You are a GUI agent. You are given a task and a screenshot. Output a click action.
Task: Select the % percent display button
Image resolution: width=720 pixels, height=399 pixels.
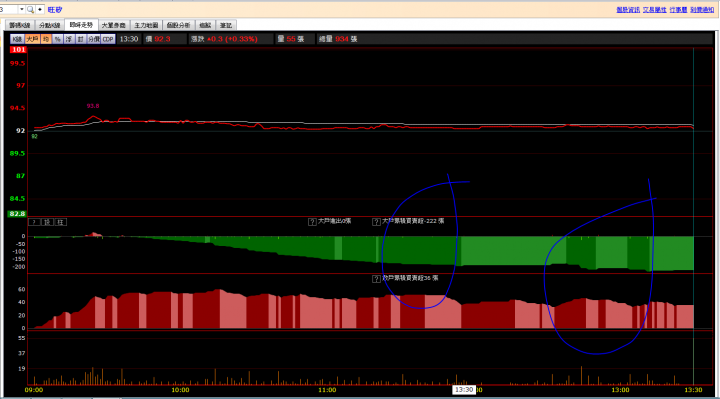pyautogui.click(x=57, y=39)
